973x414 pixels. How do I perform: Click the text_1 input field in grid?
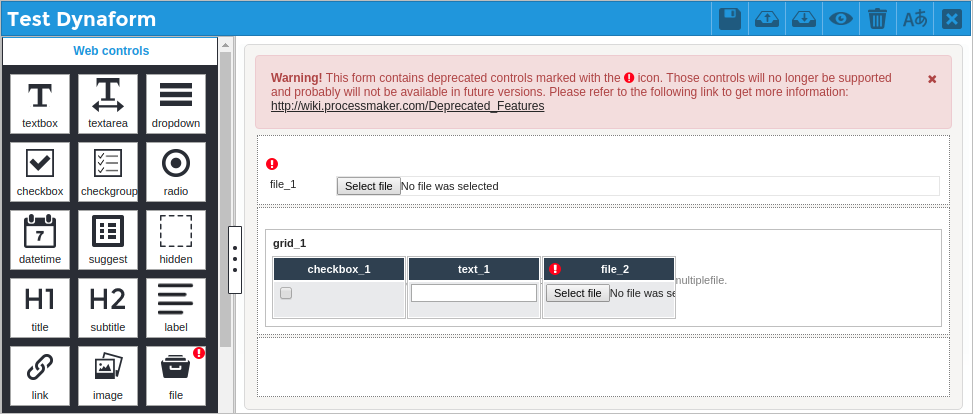(x=474, y=293)
